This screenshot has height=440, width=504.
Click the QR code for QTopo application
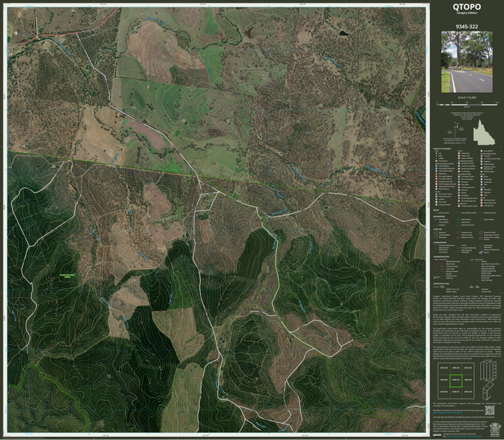(490, 410)
